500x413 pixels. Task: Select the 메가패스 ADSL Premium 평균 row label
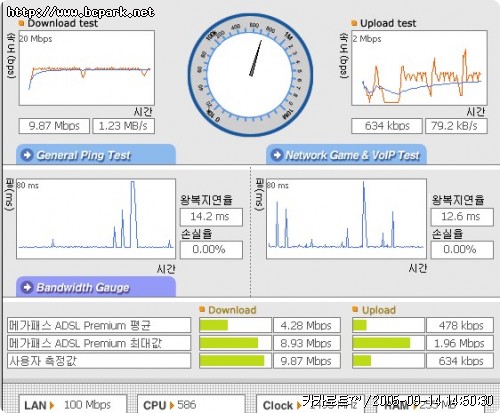(x=99, y=325)
